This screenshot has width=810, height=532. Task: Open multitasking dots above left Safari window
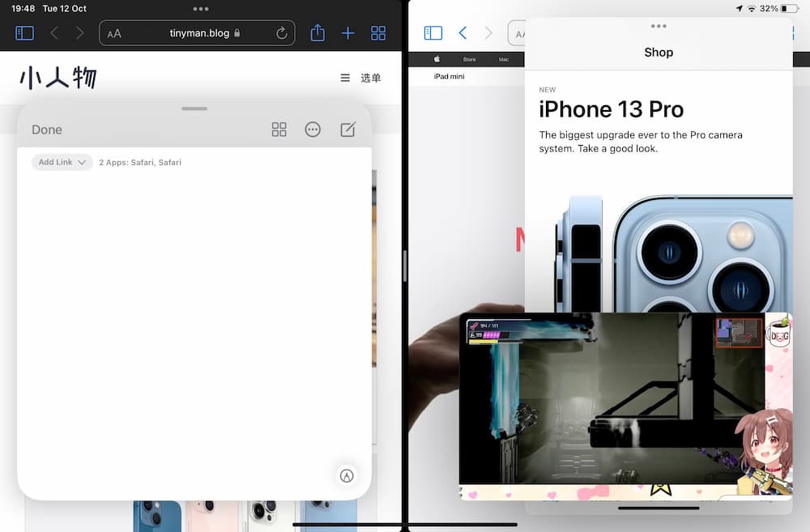(201, 9)
